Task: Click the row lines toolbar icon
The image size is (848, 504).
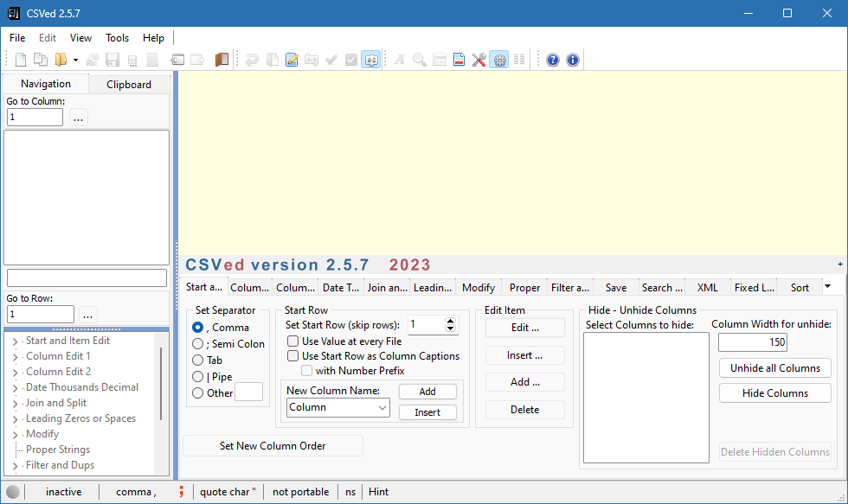Action: (440, 60)
